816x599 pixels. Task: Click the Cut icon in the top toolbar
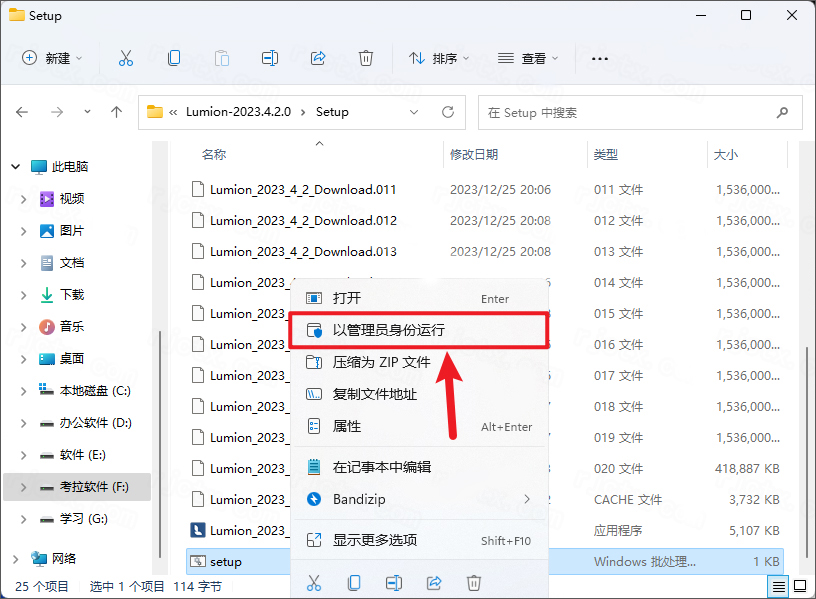(125, 58)
